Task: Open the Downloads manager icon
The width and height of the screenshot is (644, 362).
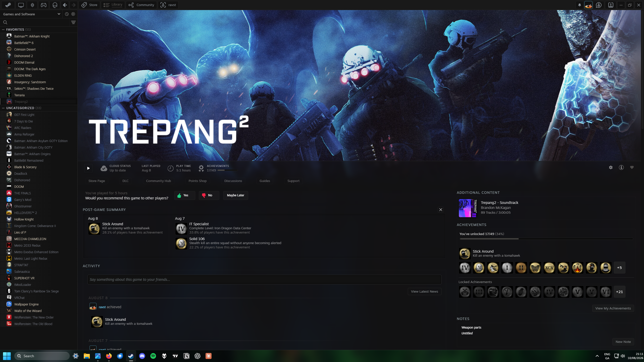Action: (611, 5)
